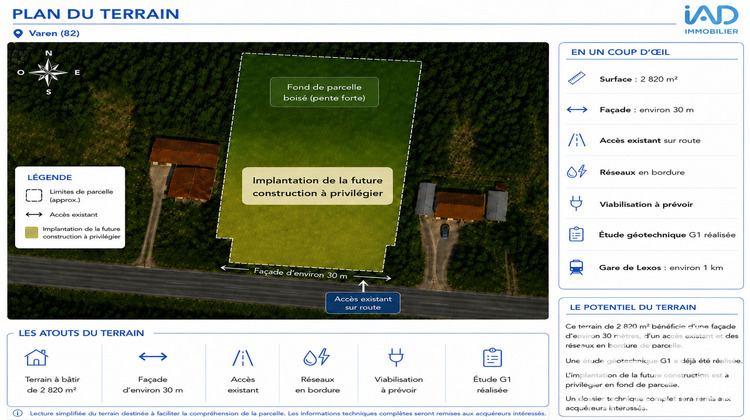Click the train icon beside Gare de Lexos
Image resolution: width=750 pixels, height=420 pixels.
pyautogui.click(x=576, y=267)
